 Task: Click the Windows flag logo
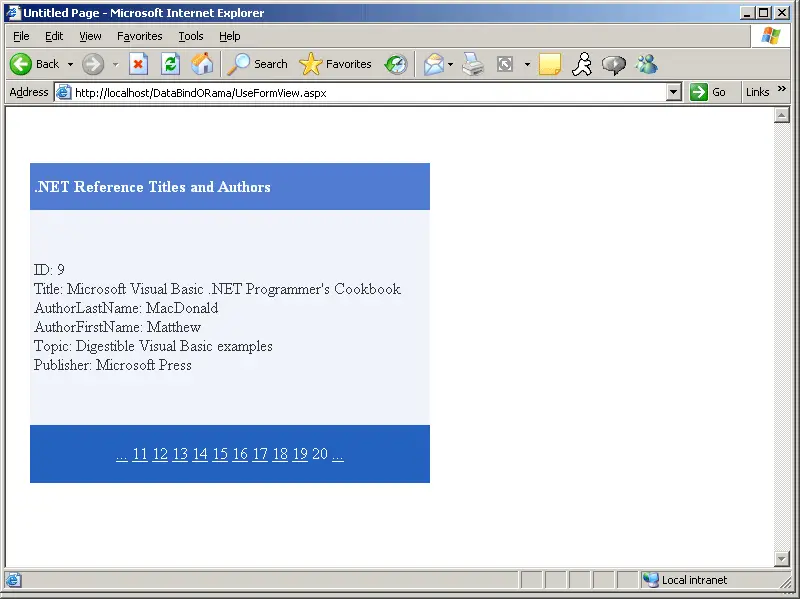[x=770, y=36]
